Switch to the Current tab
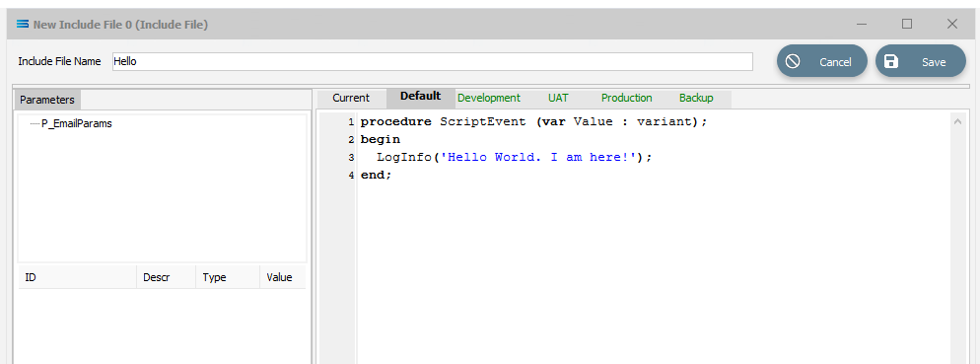This screenshot has width=980, height=364. pos(351,99)
